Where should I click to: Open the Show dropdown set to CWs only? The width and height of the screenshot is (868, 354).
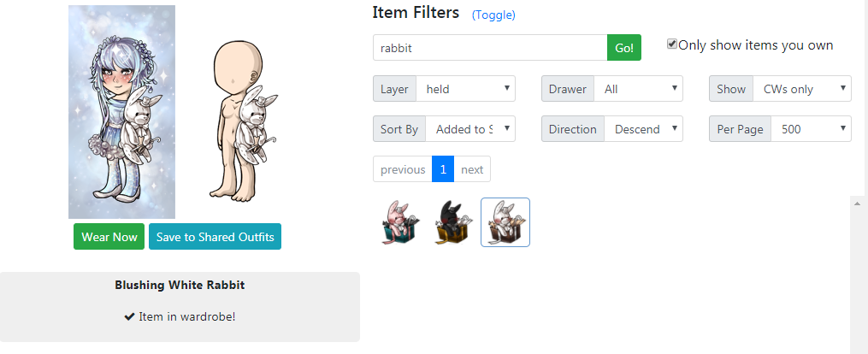801,89
